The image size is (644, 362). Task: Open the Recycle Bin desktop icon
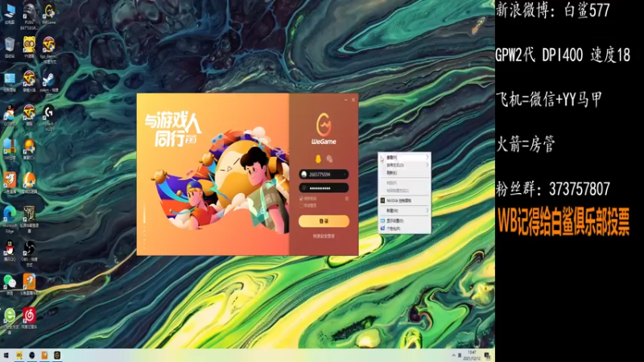coord(10,46)
